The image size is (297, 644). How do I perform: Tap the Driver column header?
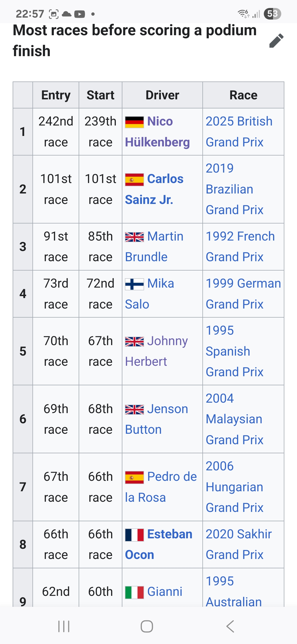tap(162, 95)
